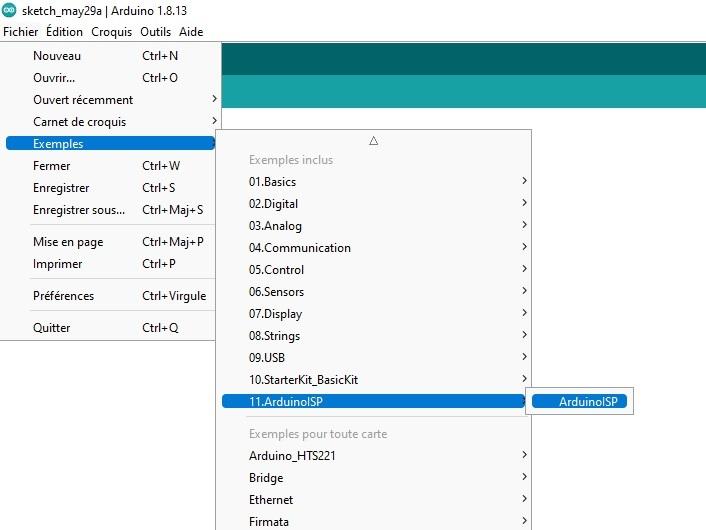Open 10.StarterKit_BasicKit submenu
Image resolution: width=706 pixels, height=530 pixels.
tap(374, 380)
